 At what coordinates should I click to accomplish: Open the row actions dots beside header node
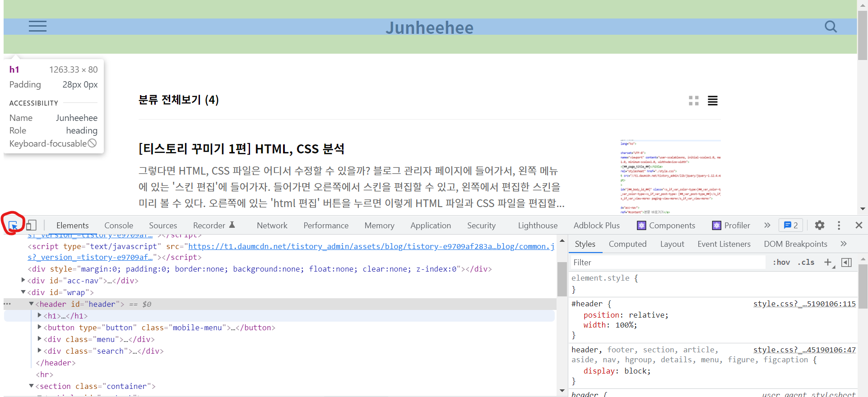[x=7, y=304]
